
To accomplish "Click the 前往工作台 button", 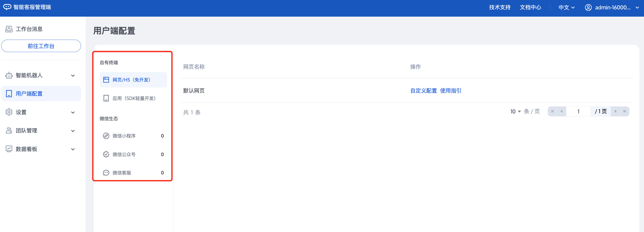I will pyautogui.click(x=41, y=46).
